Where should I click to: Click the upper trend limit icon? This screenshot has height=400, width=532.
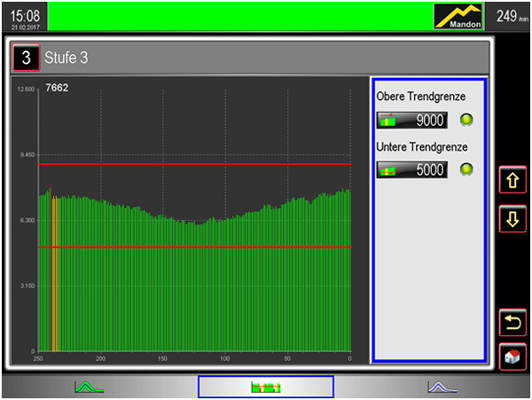pos(387,121)
